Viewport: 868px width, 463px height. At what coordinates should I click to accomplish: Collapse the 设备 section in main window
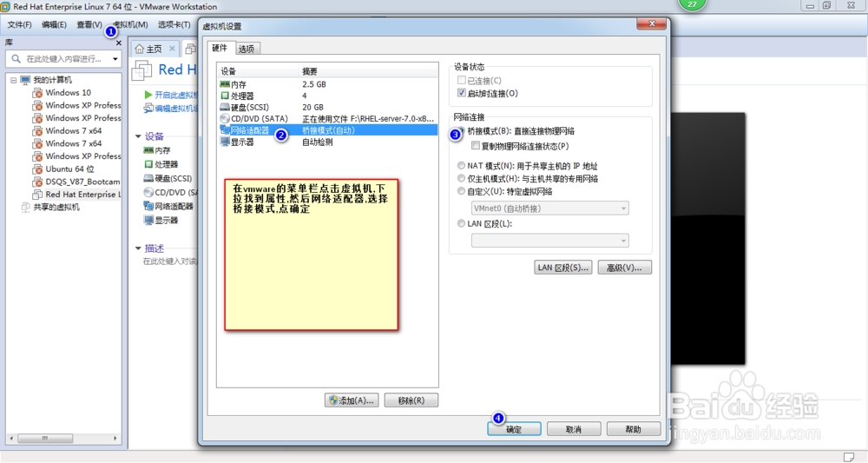click(138, 136)
